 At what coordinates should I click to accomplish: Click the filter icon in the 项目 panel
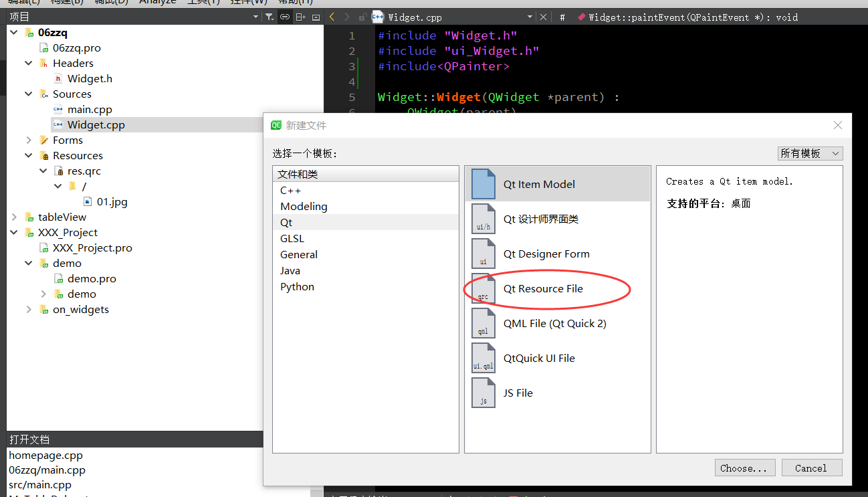(269, 16)
